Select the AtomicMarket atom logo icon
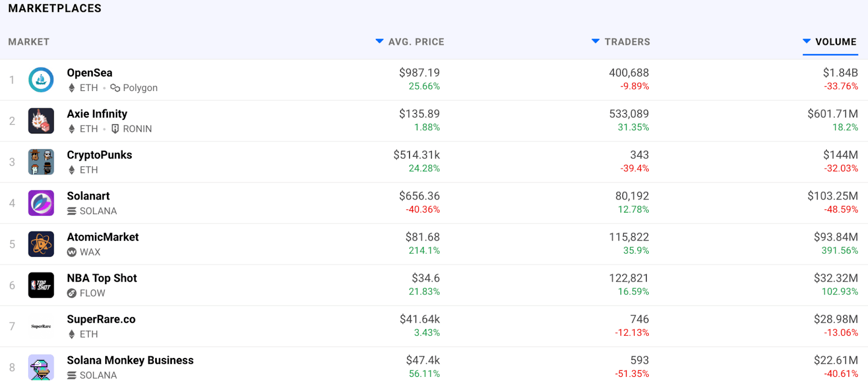Screen dimensions: 868x385 click(x=41, y=244)
